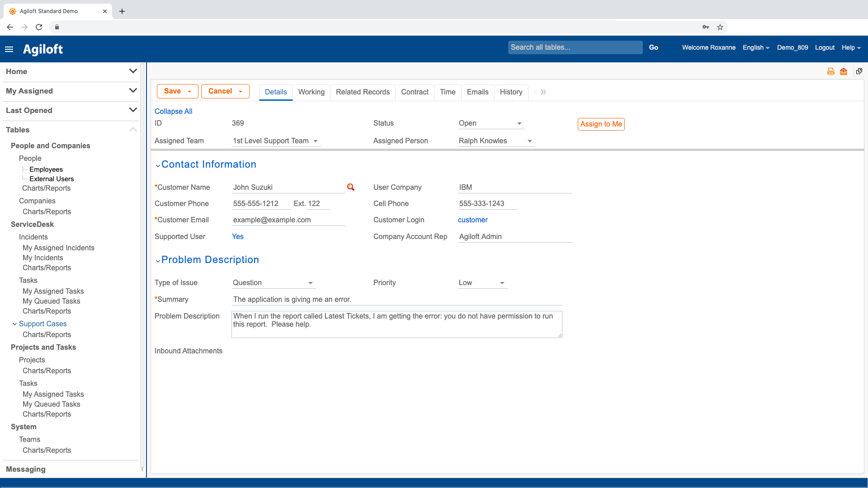Click the customer lookup magnifier icon
Image resolution: width=868 pixels, height=488 pixels.
point(351,187)
